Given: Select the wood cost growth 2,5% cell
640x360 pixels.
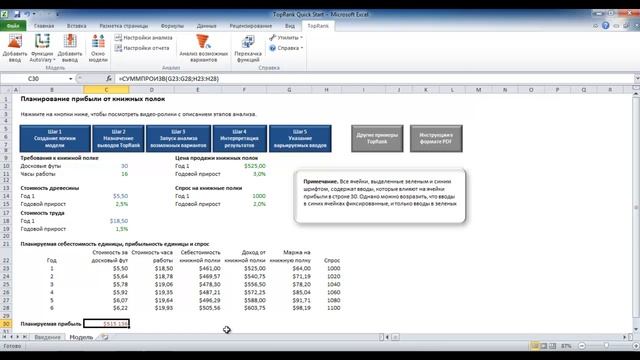Looking at the screenshot, I should pos(107,204).
